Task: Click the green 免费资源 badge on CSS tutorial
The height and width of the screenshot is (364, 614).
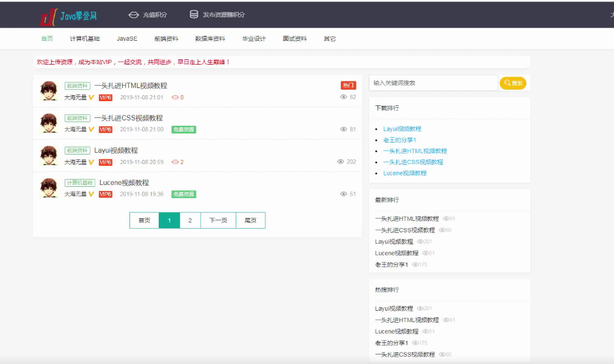Action: click(183, 129)
